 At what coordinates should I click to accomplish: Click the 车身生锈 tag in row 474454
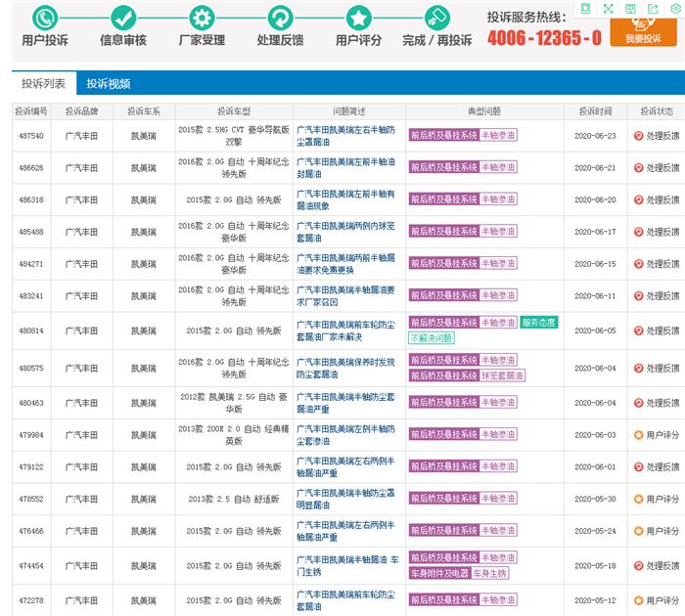tap(489, 573)
